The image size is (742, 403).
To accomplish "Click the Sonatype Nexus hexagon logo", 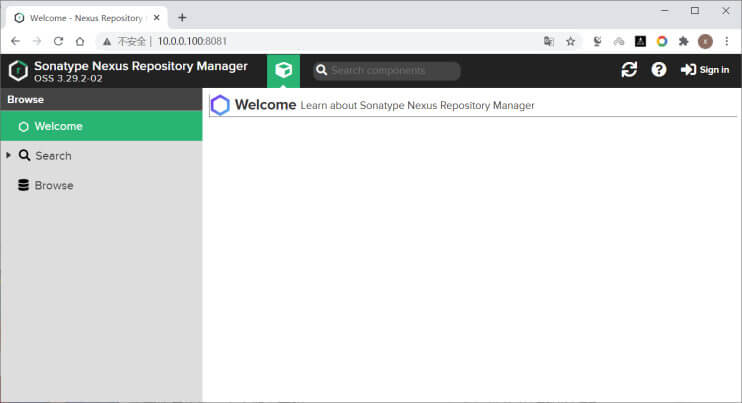I will point(18,71).
